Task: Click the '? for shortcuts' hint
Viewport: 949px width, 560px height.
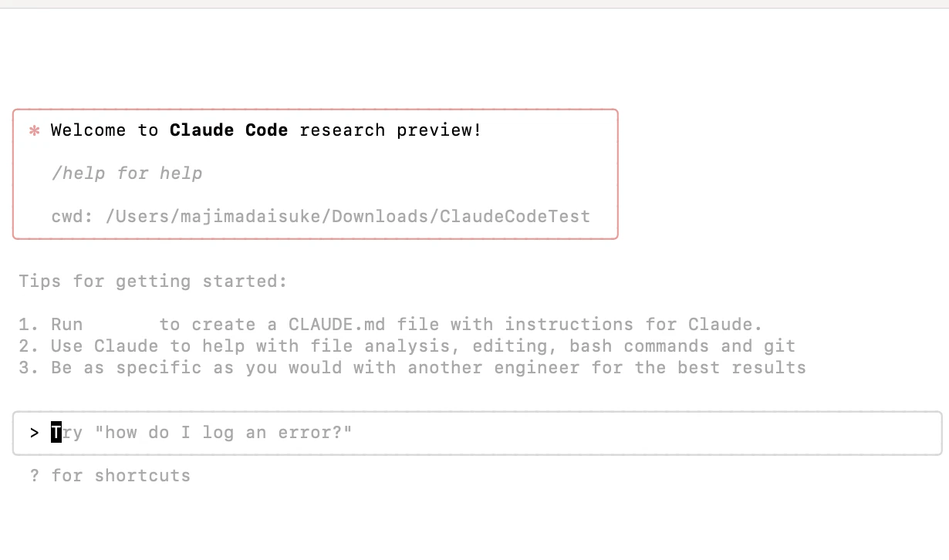Action: [x=110, y=476]
